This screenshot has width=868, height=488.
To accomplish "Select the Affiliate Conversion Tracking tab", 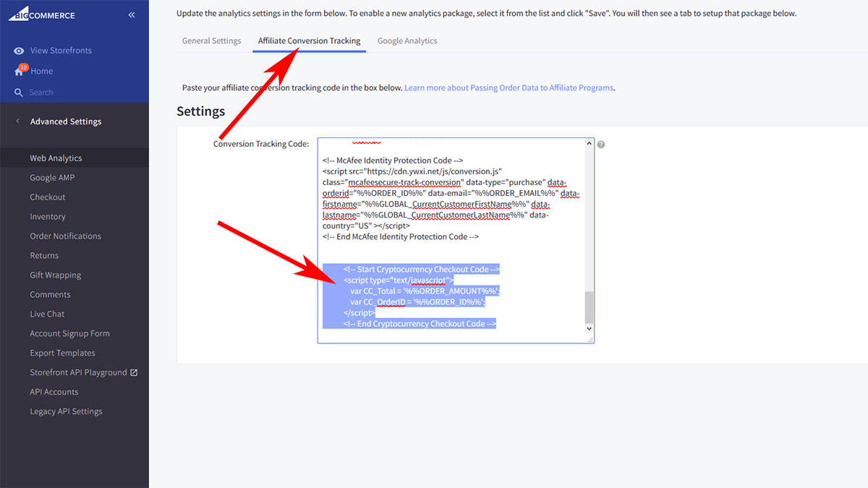I will [310, 41].
